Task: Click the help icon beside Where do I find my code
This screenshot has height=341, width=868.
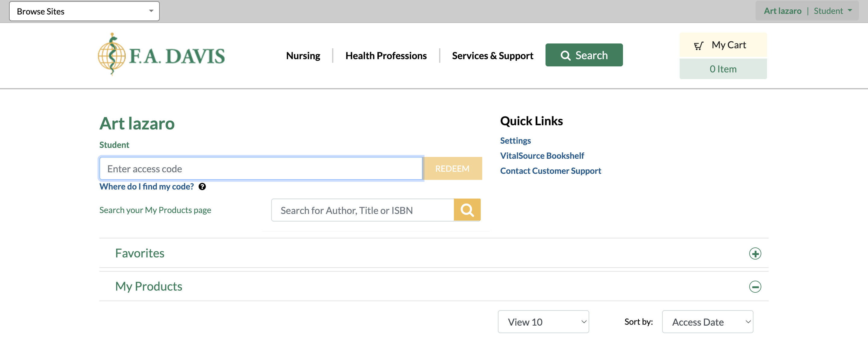Action: pos(202,186)
